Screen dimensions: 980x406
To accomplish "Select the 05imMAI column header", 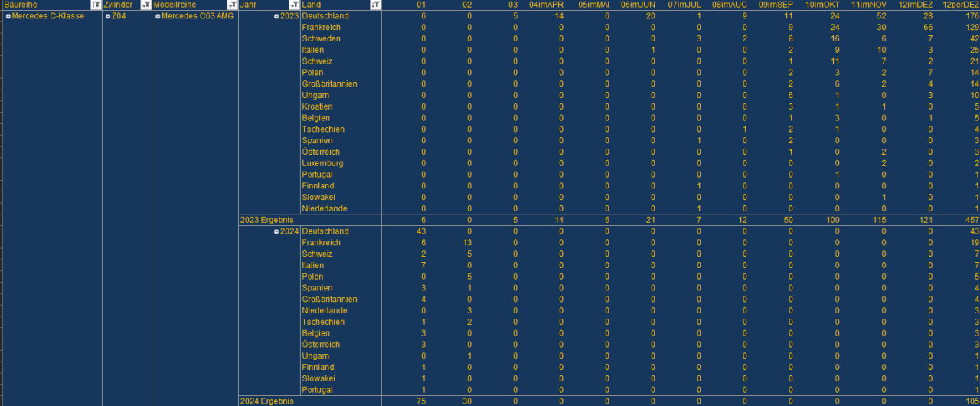I will coord(594,5).
